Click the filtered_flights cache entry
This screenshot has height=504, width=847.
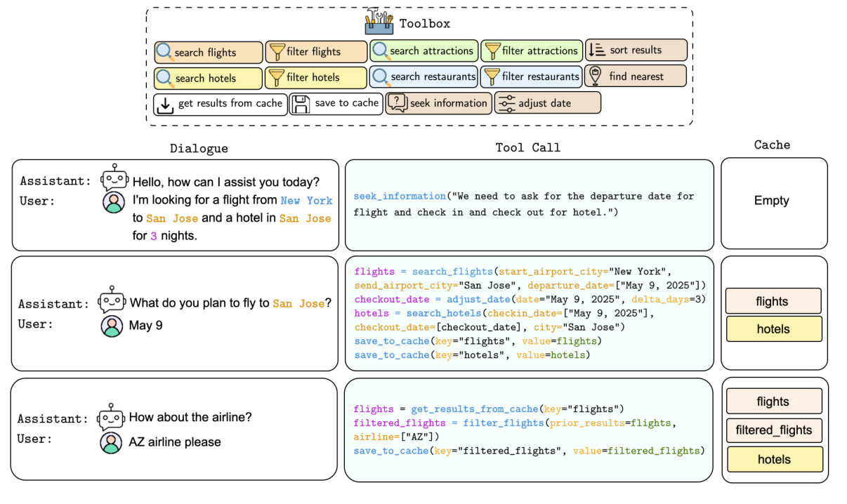(x=773, y=430)
